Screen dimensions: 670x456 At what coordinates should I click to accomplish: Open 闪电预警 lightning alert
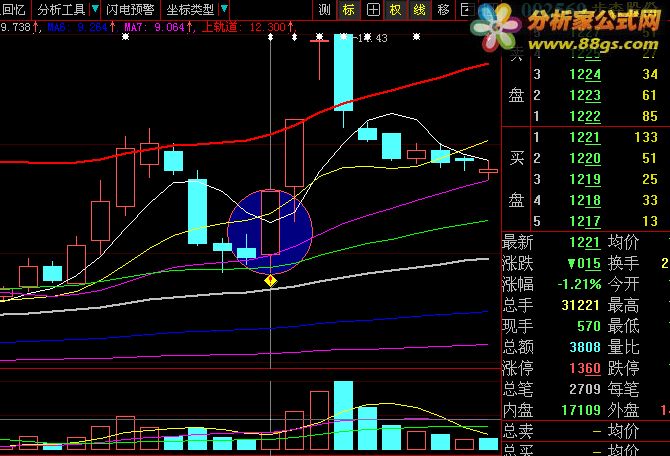[130, 9]
